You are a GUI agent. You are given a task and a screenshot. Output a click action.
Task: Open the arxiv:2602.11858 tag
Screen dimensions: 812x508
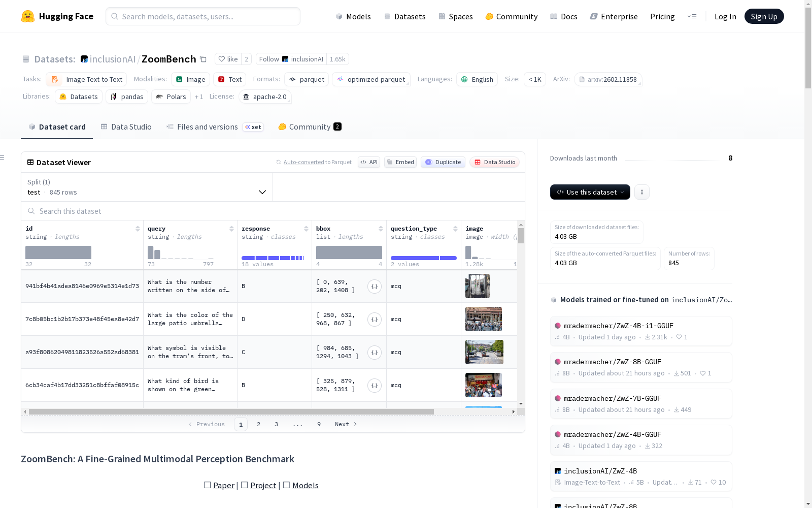click(x=608, y=79)
